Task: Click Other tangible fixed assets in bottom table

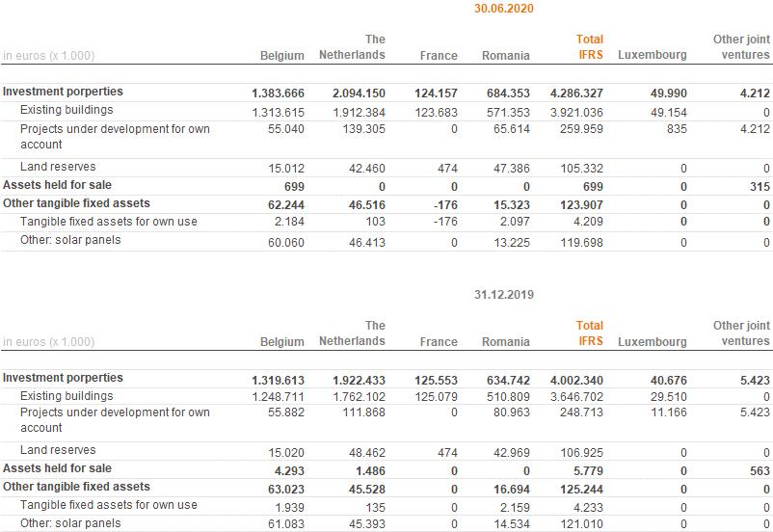Action: (x=76, y=487)
